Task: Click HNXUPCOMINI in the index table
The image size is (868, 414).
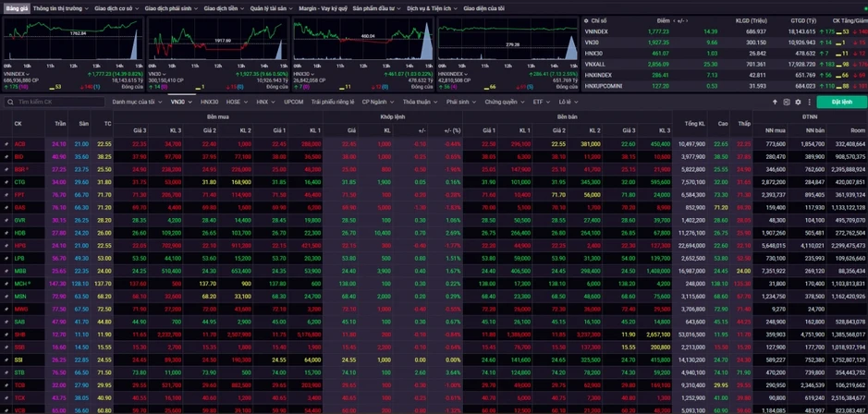Action: (603, 86)
